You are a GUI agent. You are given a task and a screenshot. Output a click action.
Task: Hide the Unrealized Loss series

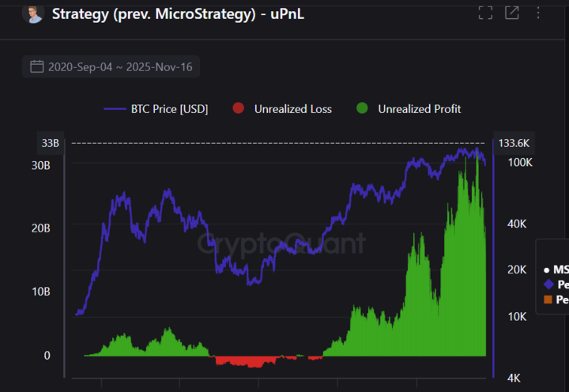tap(292, 109)
